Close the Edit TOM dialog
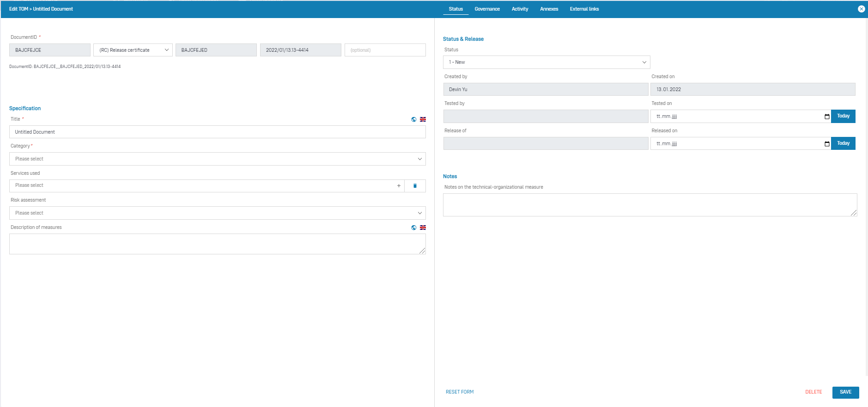Image resolution: width=868 pixels, height=407 pixels. [861, 9]
